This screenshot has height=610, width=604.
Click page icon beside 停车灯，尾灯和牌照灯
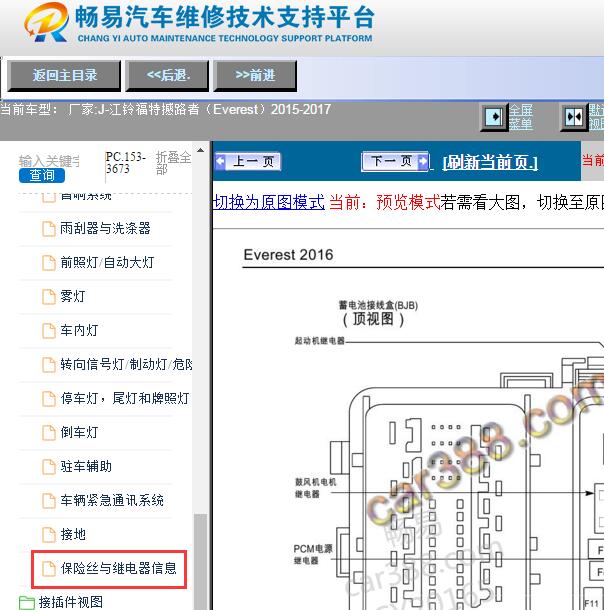click(x=49, y=398)
